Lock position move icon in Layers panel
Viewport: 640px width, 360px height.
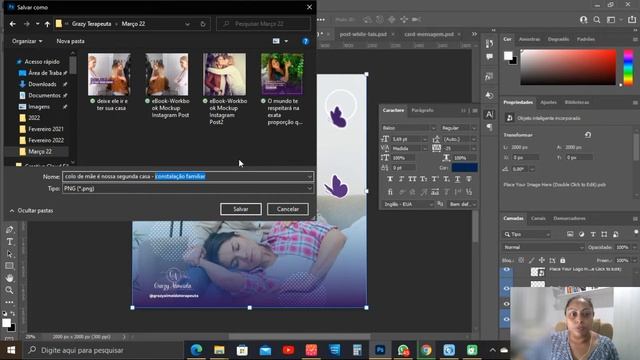[x=542, y=260]
